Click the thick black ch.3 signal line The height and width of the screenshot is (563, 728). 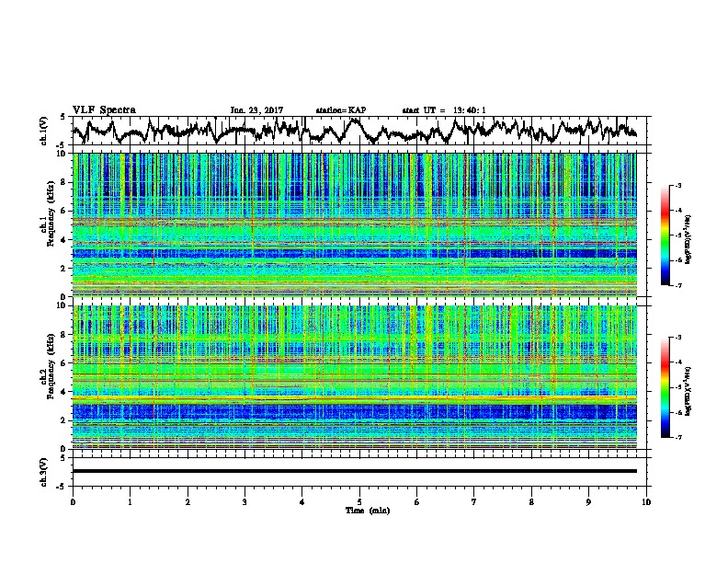pos(355,471)
